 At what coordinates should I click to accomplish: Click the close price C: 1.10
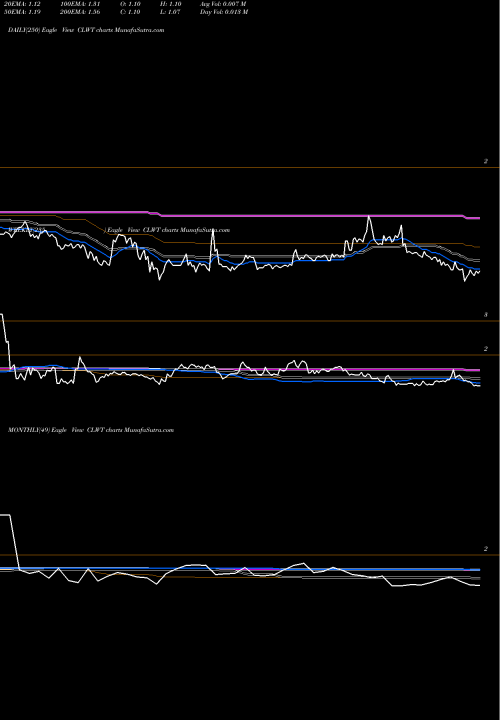[130, 12]
